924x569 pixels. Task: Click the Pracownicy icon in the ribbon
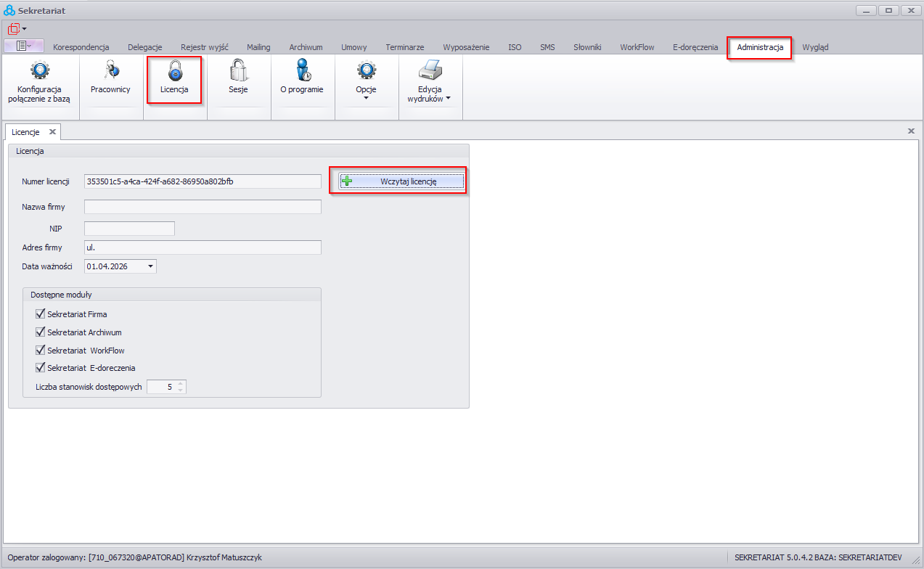110,70
